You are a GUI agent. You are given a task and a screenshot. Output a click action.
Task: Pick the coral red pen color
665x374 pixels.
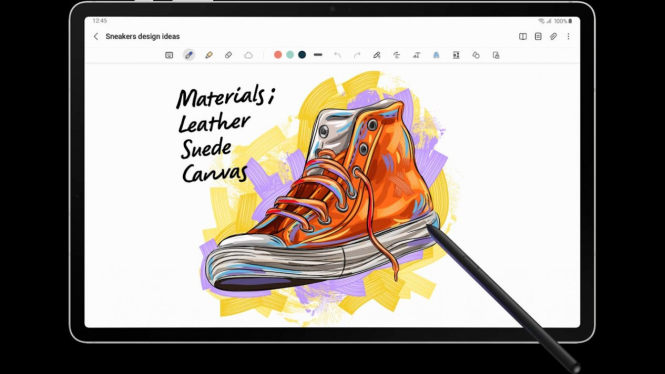tap(278, 55)
